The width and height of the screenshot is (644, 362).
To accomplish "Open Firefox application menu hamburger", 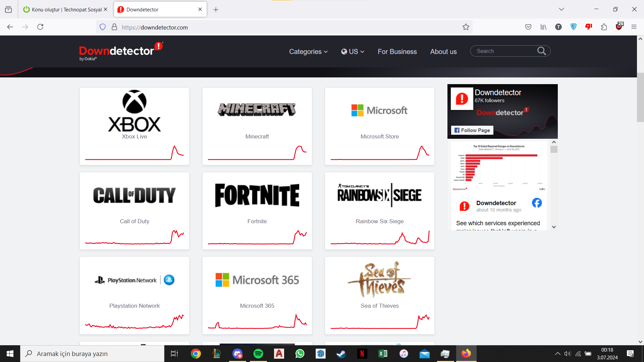I will coord(634,27).
